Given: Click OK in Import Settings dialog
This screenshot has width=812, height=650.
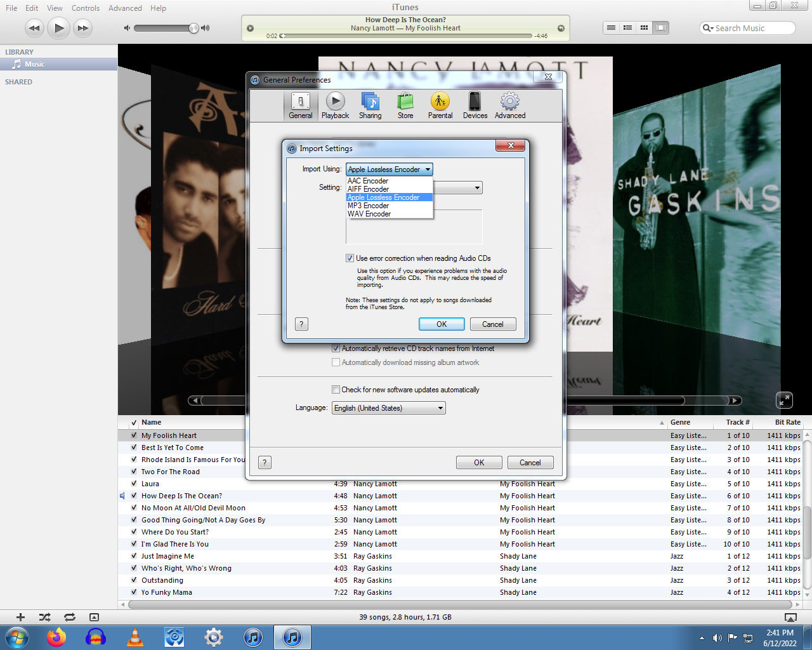Looking at the screenshot, I should pos(442,324).
